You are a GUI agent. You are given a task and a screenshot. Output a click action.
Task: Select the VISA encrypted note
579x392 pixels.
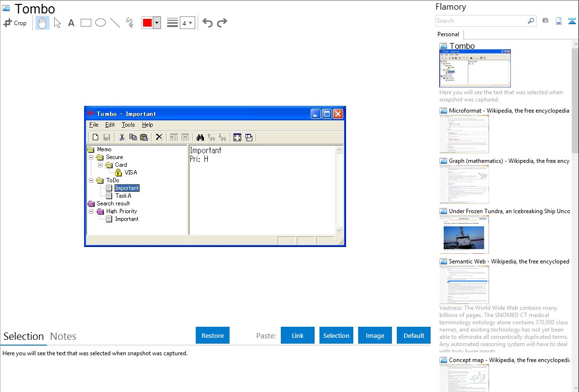click(x=130, y=173)
